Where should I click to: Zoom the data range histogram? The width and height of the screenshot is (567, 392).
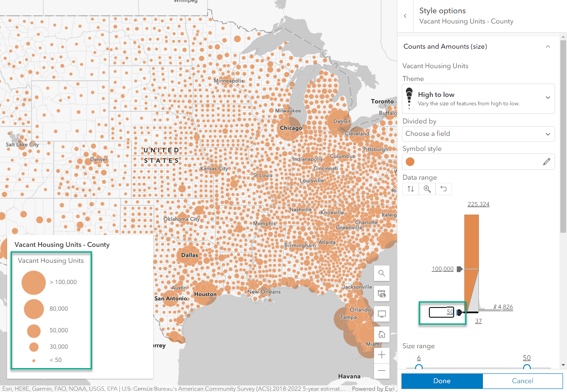coord(427,189)
